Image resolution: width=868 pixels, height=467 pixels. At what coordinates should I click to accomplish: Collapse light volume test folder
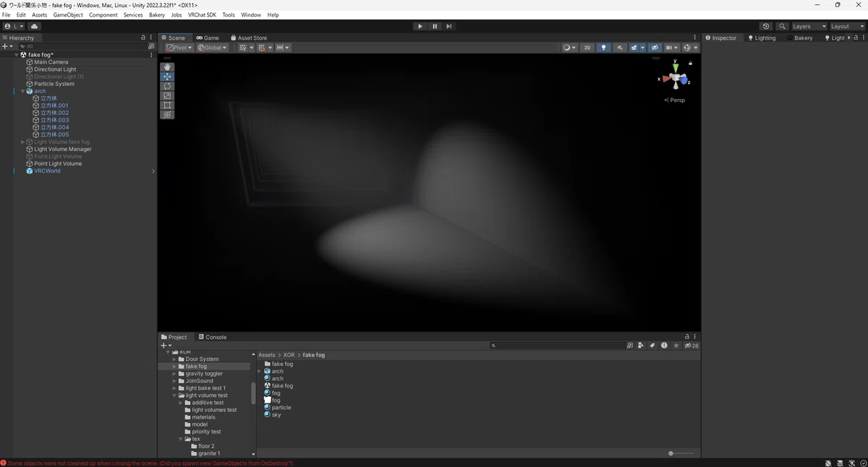174,395
